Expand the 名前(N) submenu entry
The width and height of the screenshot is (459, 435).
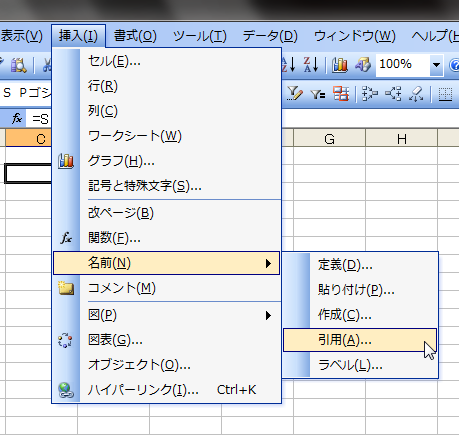(166, 263)
